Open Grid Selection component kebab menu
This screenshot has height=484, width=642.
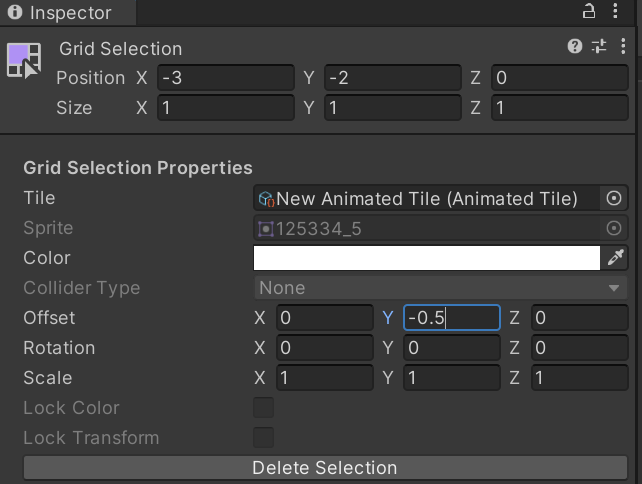[622, 46]
